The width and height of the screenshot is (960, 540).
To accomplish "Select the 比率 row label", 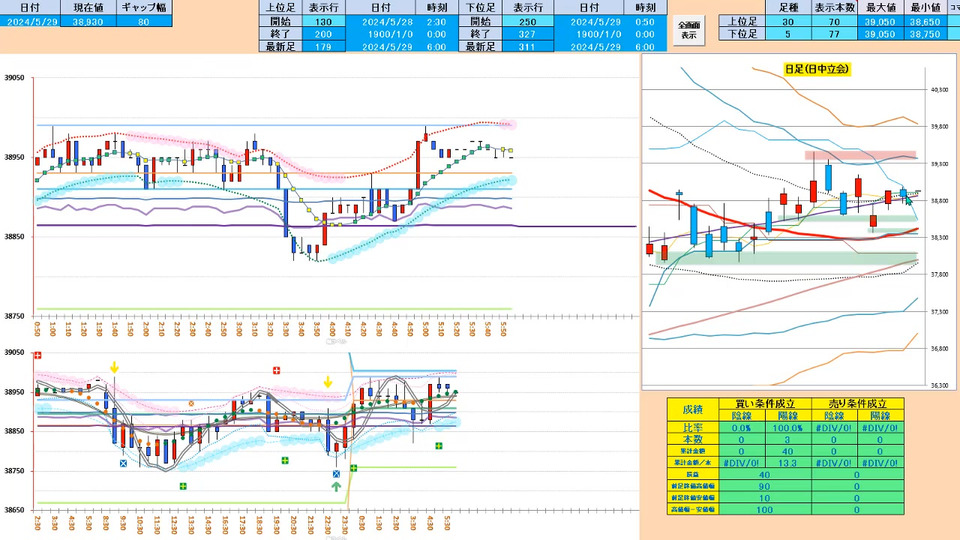I will click(x=692, y=428).
